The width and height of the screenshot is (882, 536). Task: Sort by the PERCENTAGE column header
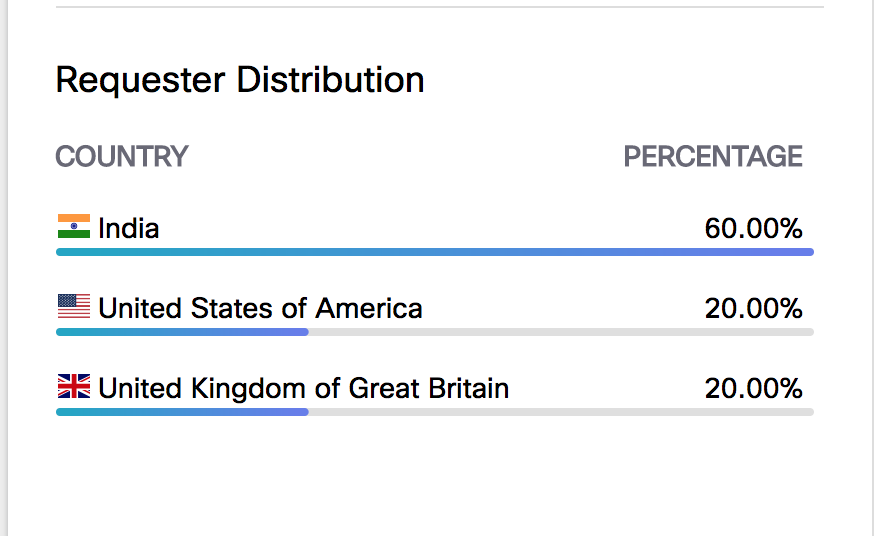click(x=713, y=157)
